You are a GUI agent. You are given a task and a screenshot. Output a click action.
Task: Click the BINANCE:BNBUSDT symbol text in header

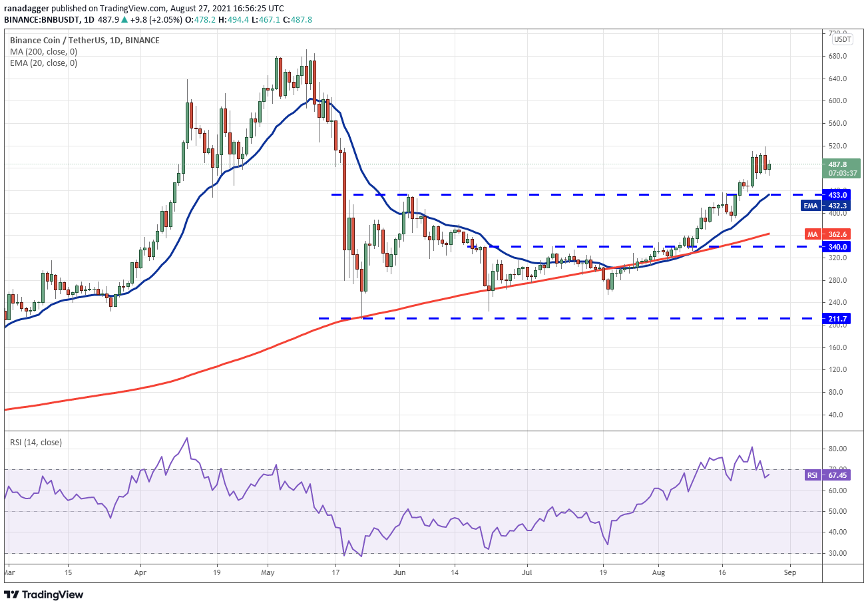point(41,20)
